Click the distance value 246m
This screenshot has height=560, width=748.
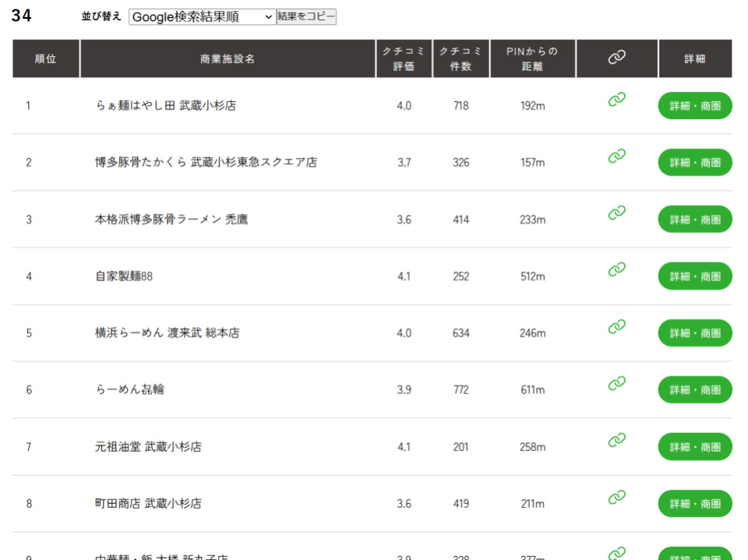[x=532, y=333]
